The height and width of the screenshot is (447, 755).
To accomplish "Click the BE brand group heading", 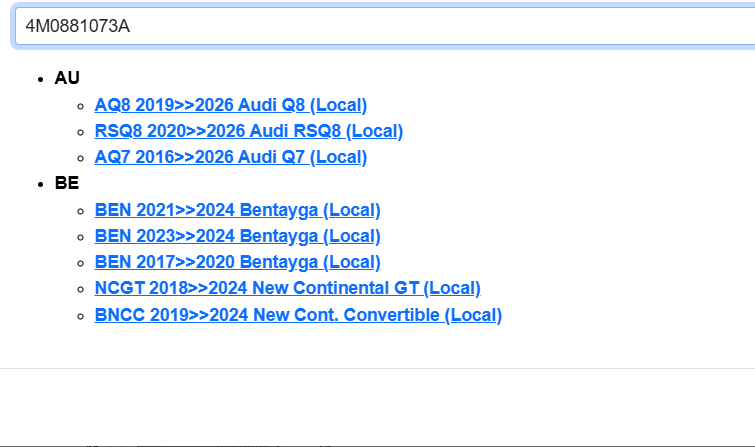I will tap(67, 184).
